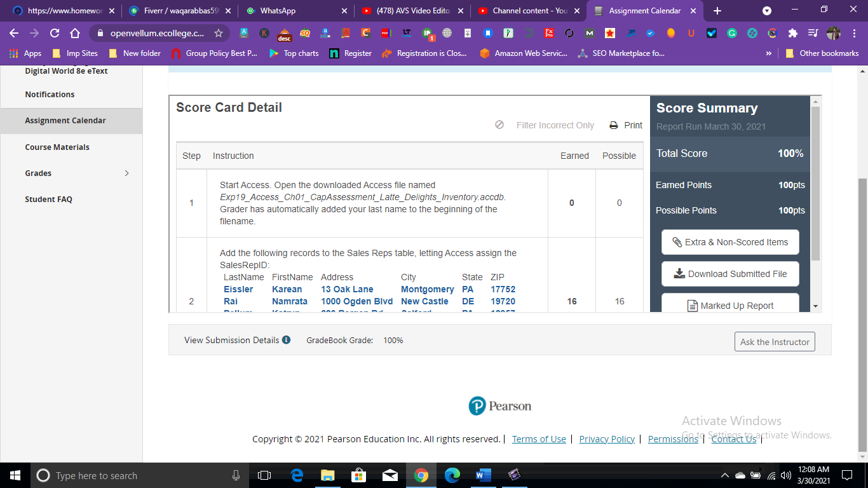This screenshot has width=868, height=488.
Task: Expand the Grades sidebar menu arrow
Action: pos(127,173)
